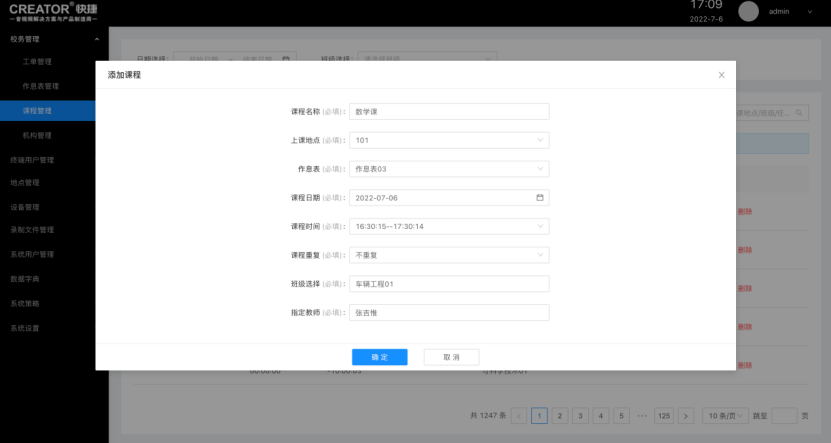This screenshot has width=831, height=443.
Task: Click the 指定教师 field with 张吉惟
Action: click(x=449, y=313)
